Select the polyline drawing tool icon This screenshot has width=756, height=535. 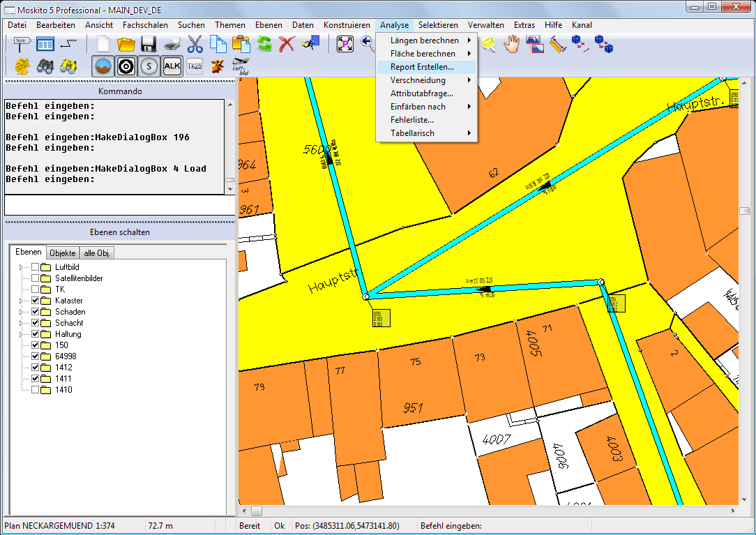[x=68, y=44]
